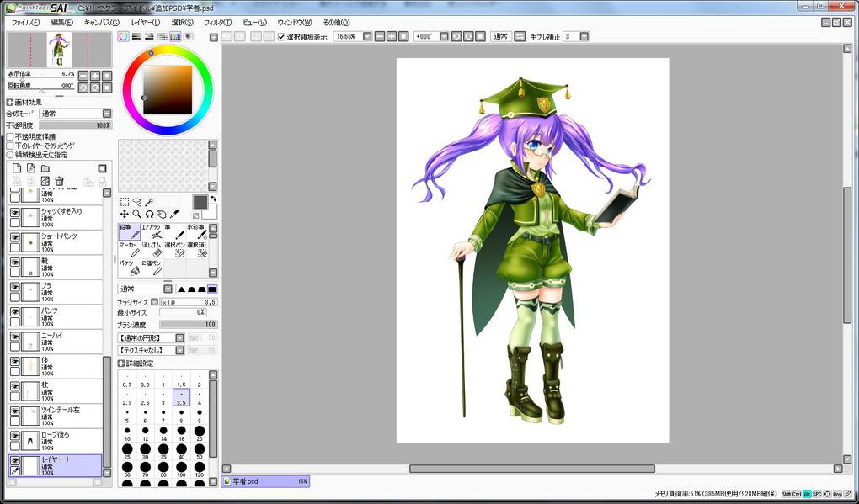This screenshot has height=504, width=859.
Task: Open the キャンバス(C) menu
Action: pos(101,23)
